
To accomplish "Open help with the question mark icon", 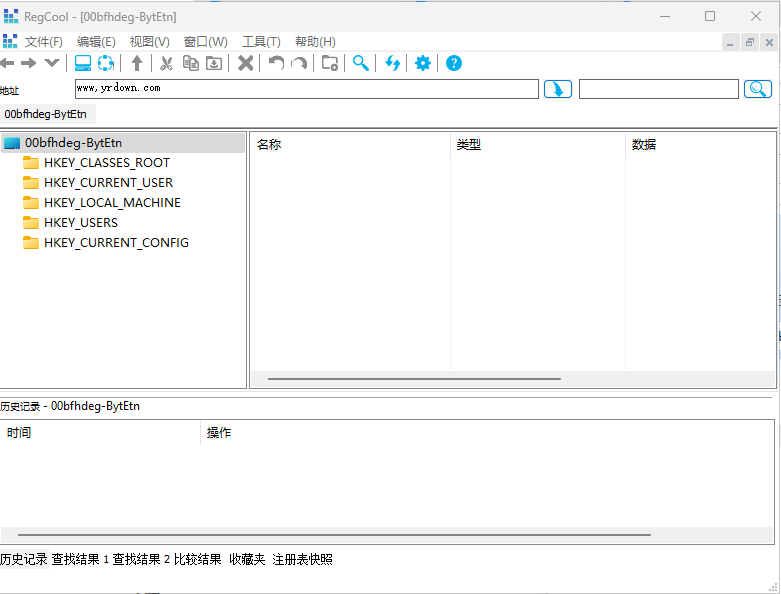I will click(454, 63).
